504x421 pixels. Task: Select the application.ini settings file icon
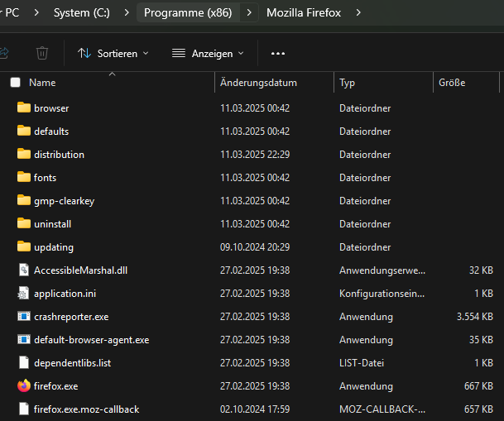(23, 293)
